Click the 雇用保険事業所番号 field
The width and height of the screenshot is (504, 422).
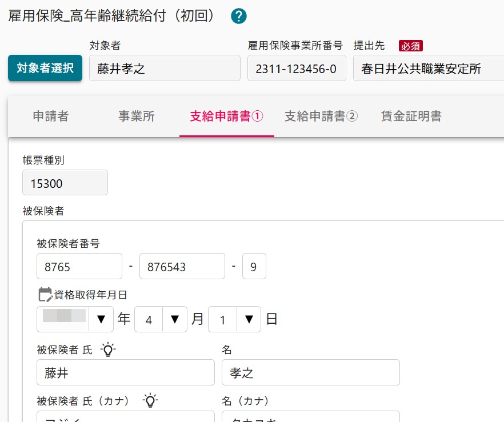297,68
